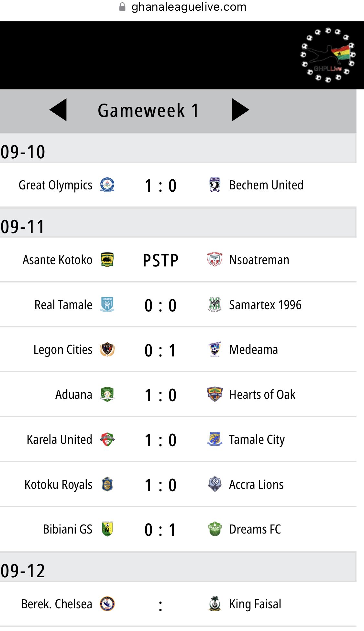
Task: Click the Nsoatreman club crest
Action: click(x=215, y=260)
